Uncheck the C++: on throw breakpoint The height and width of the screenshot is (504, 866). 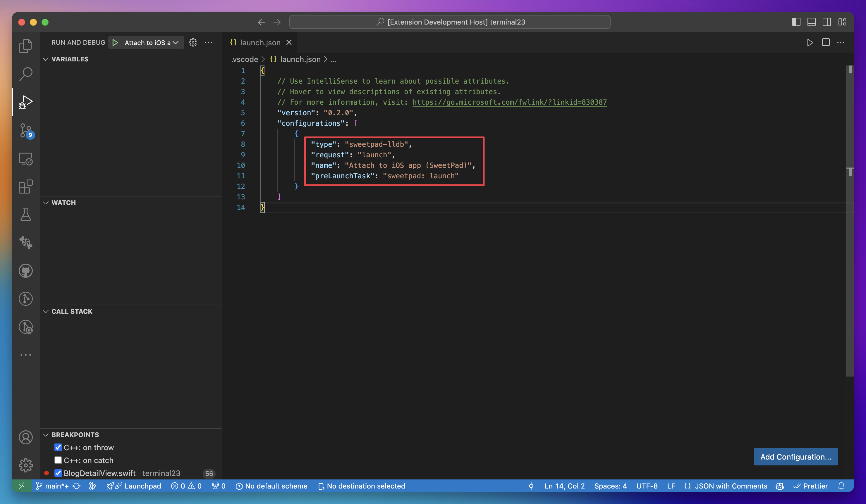[58, 447]
